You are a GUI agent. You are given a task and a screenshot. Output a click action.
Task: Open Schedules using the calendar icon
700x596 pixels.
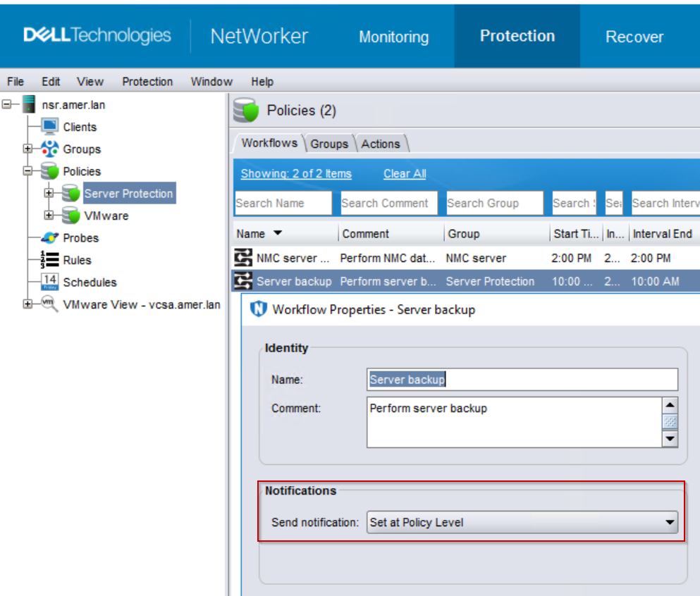[x=49, y=282]
